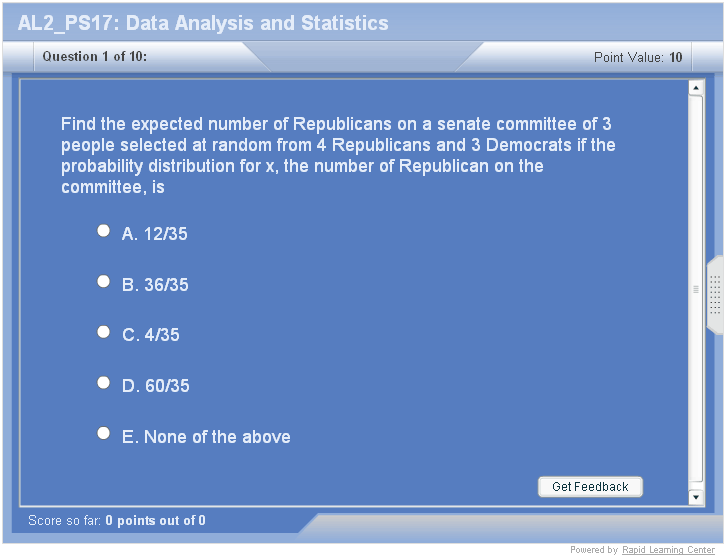Mark the radio button for answer D
This screenshot has width=725, height=555.
click(103, 383)
